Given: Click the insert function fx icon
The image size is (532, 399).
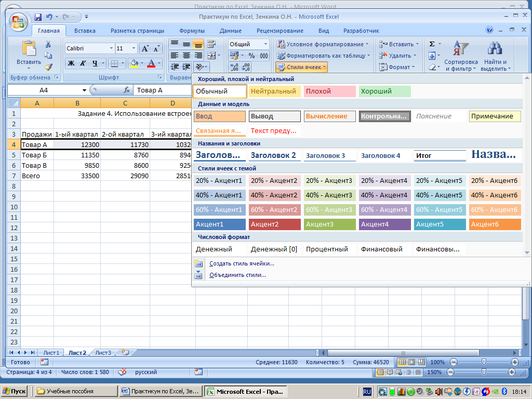Looking at the screenshot, I should [127, 90].
